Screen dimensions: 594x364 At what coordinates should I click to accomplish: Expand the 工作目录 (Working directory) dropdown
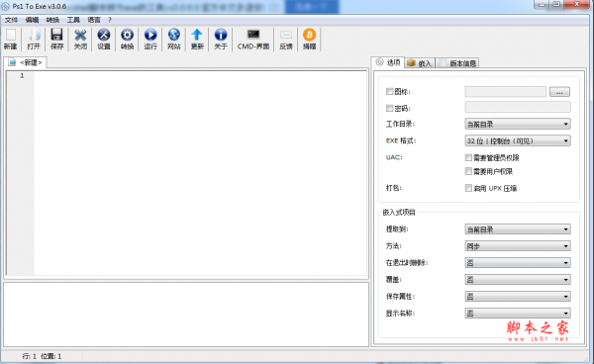coord(518,124)
